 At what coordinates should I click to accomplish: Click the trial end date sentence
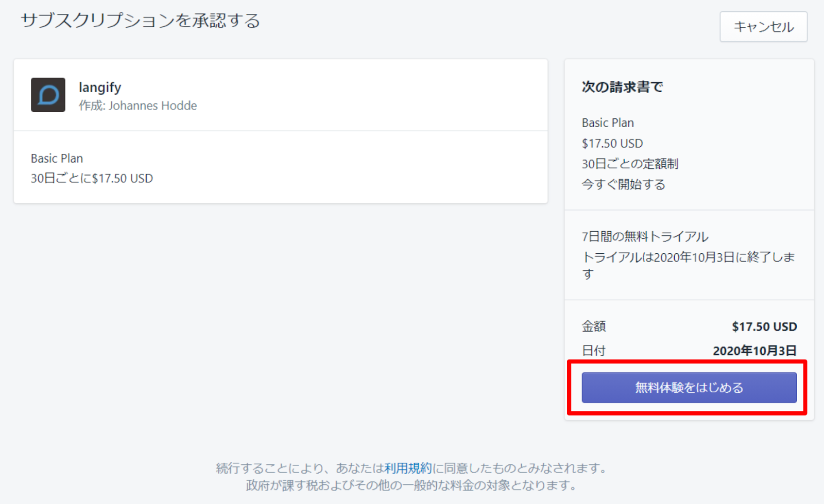689,265
